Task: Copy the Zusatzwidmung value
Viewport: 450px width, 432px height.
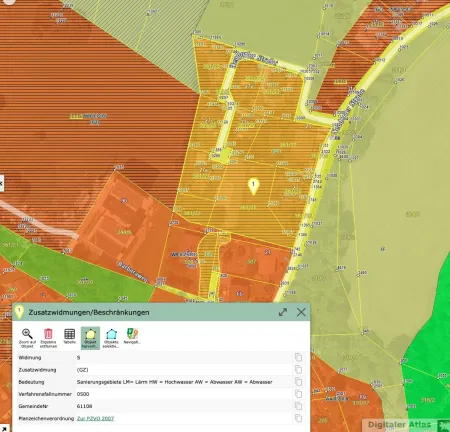Action: 298,369
